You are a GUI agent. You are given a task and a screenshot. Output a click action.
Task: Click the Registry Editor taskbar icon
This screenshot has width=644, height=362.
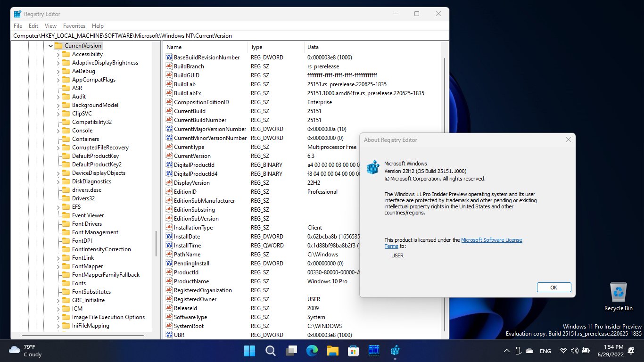[395, 351]
